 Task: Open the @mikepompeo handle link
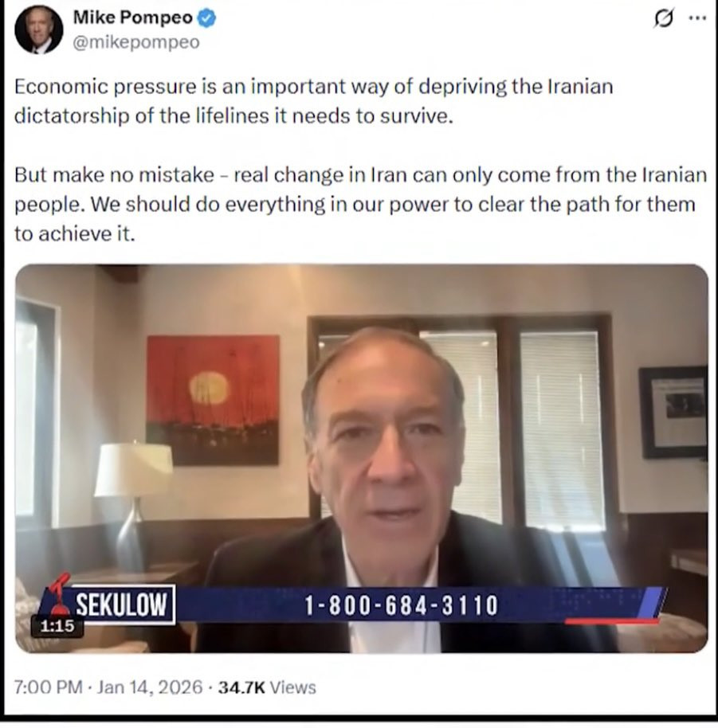pyautogui.click(x=136, y=42)
